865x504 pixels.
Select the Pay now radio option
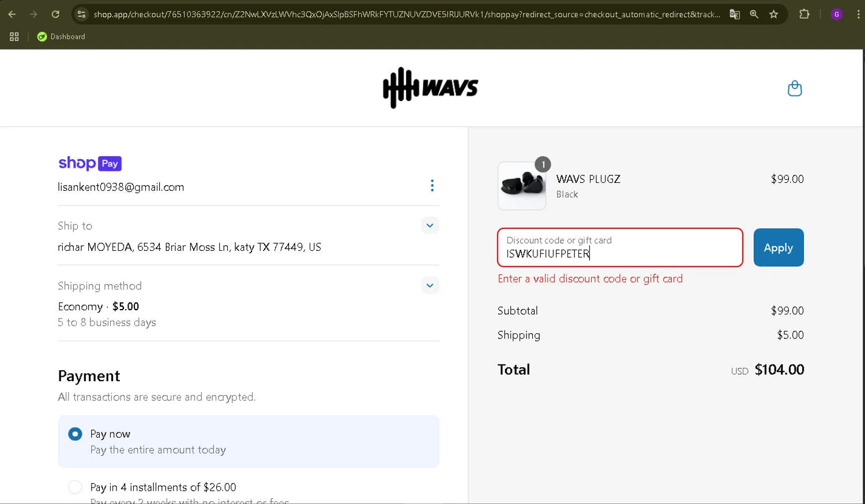(x=75, y=434)
